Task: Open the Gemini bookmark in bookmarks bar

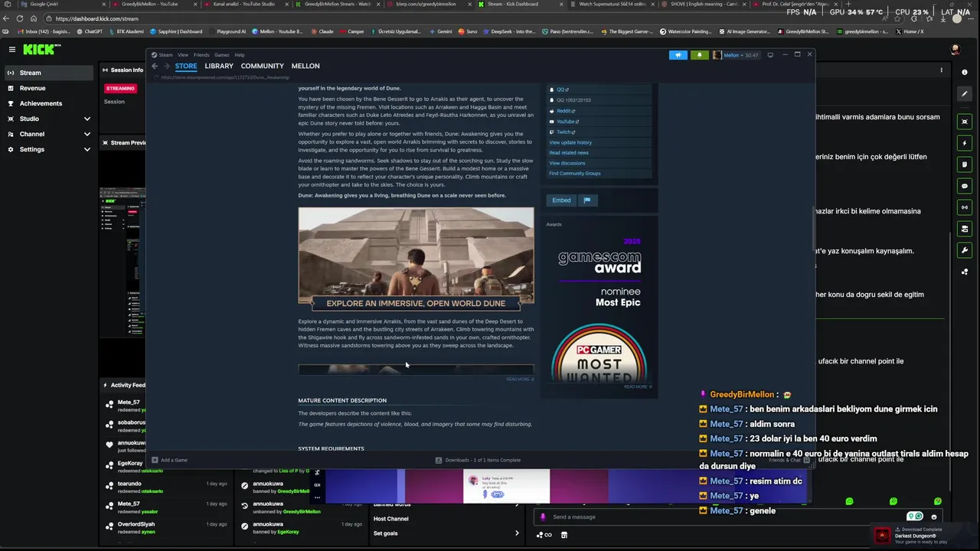Action: [440, 31]
